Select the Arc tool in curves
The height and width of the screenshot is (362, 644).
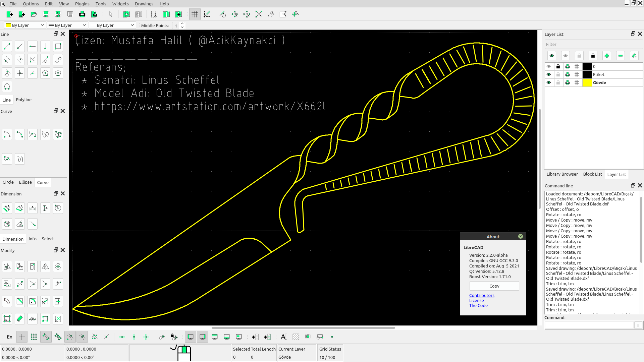pyautogui.click(x=7, y=135)
